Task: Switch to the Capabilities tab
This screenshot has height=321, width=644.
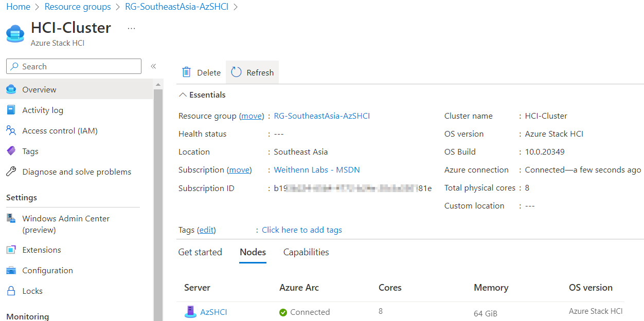Action: pos(306,252)
